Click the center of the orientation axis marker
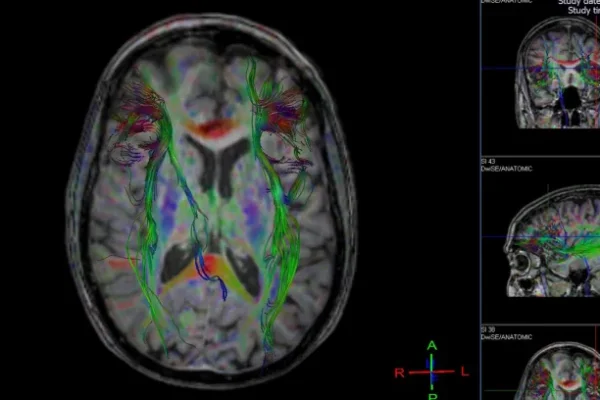The width and height of the screenshot is (600, 400). [x=432, y=372]
